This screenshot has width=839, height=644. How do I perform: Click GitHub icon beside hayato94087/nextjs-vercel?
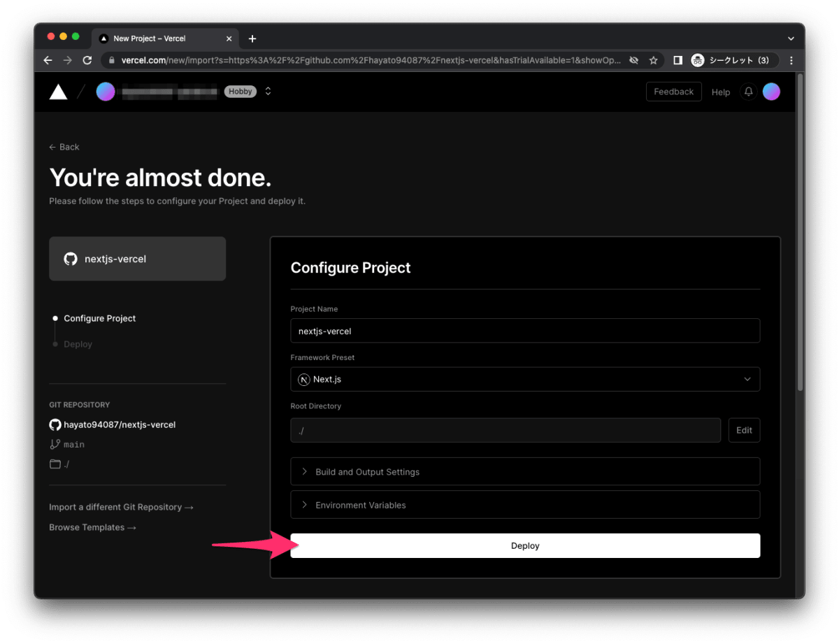(55, 424)
